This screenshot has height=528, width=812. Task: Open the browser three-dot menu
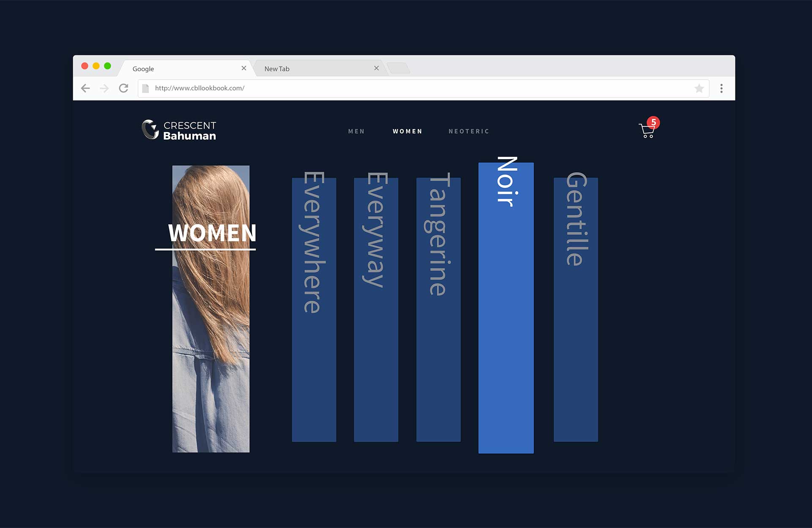(721, 88)
